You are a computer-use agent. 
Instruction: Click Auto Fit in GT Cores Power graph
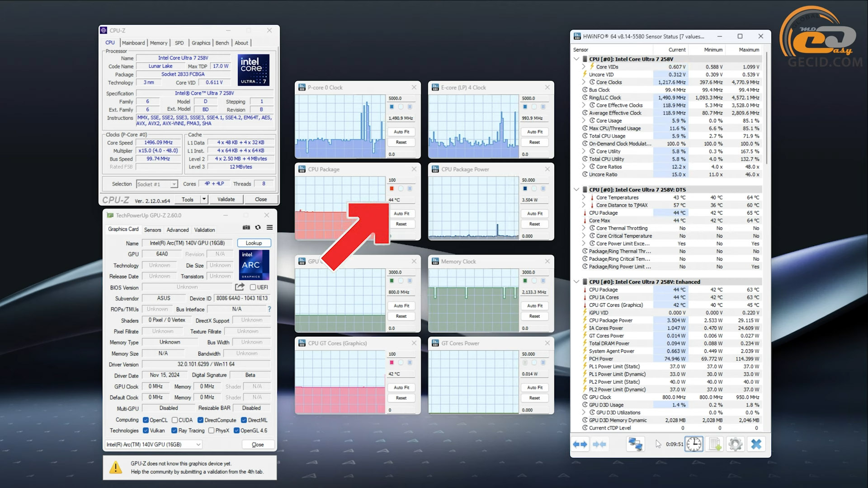(x=535, y=388)
